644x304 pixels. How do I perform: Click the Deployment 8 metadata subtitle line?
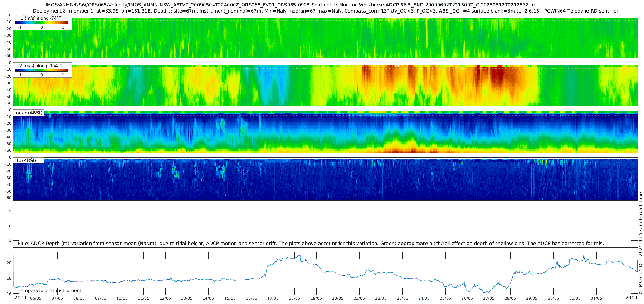(x=325, y=11)
